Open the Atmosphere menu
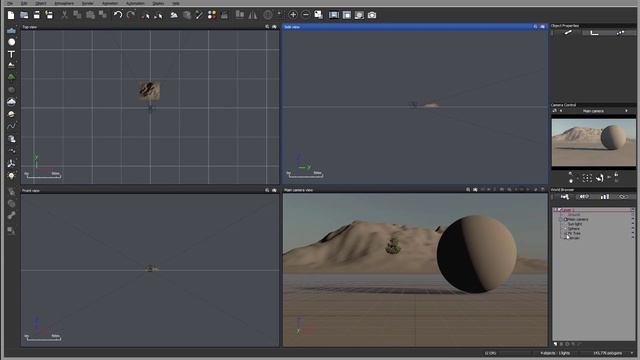Viewport: 640px width, 360px height. [x=64, y=3]
